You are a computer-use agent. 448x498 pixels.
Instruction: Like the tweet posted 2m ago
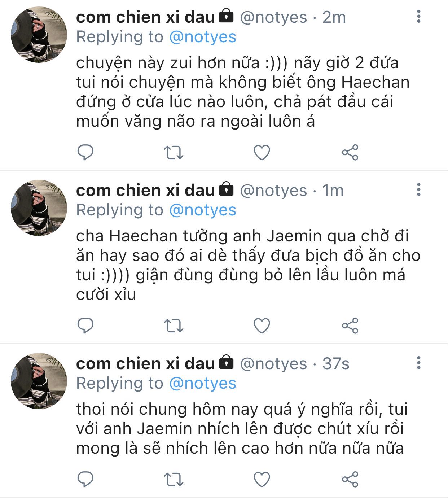coord(262,152)
